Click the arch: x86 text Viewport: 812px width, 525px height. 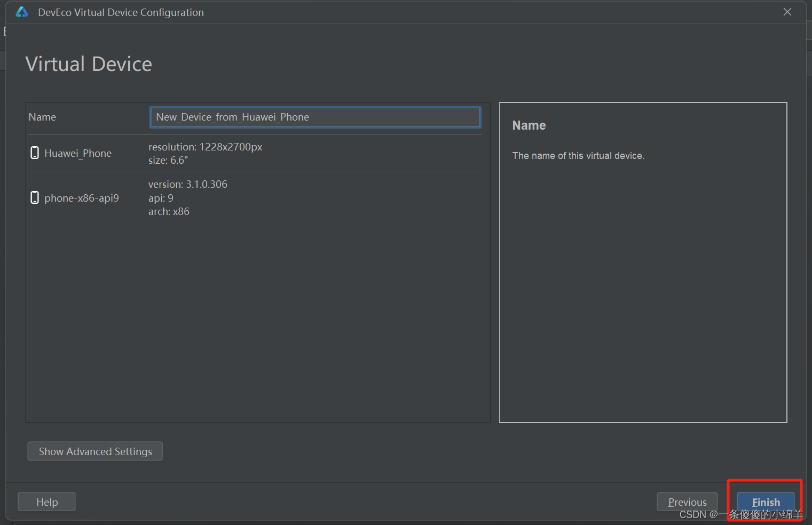tap(169, 211)
